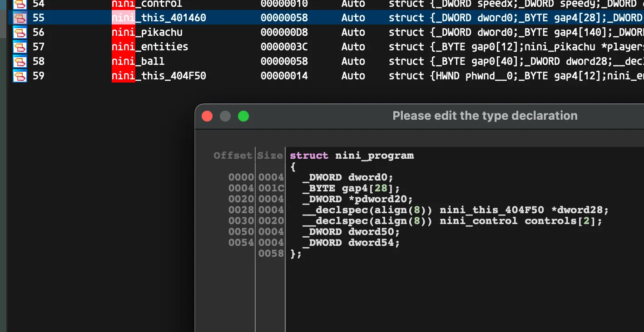Click the Size column header in dialog

click(x=270, y=156)
